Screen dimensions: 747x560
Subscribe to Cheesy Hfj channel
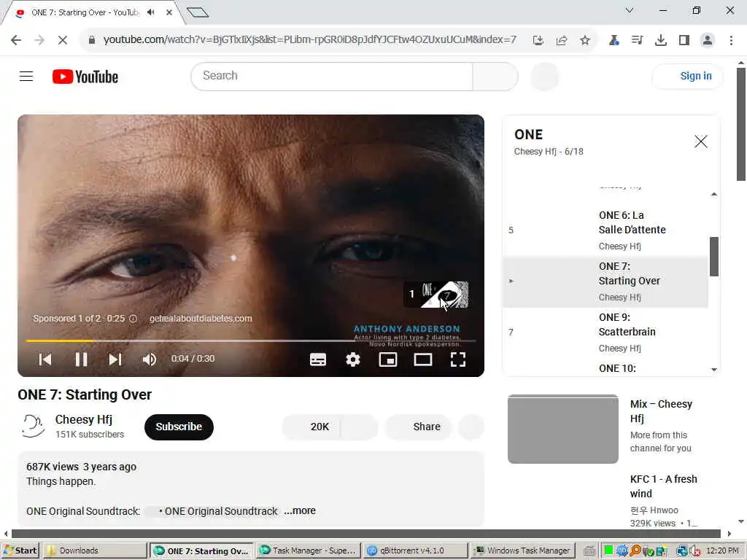(179, 427)
